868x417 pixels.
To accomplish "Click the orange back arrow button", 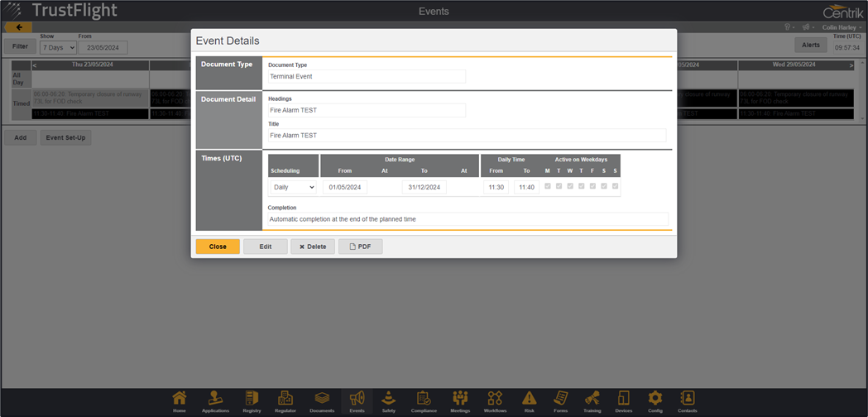I will (18, 27).
